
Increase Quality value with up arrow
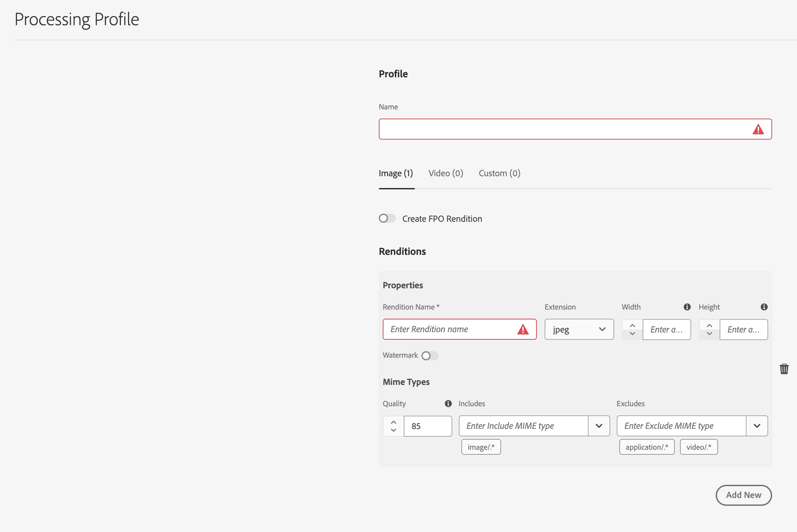[x=393, y=422]
